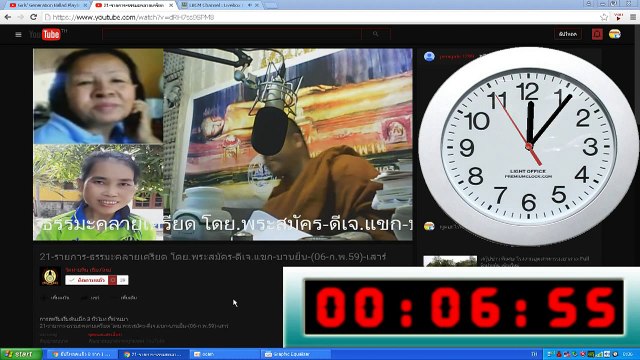Click the video title text beginning '21-'

tap(213, 257)
